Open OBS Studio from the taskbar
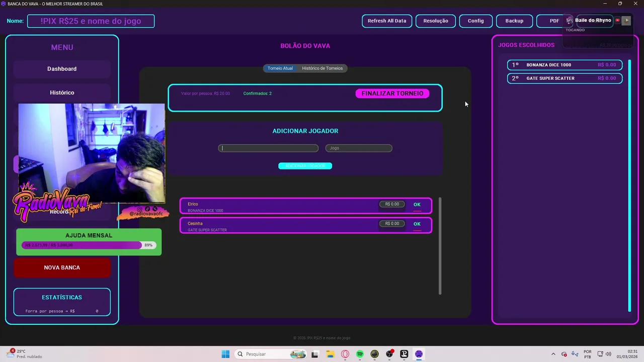644x362 pixels. [x=389, y=354]
